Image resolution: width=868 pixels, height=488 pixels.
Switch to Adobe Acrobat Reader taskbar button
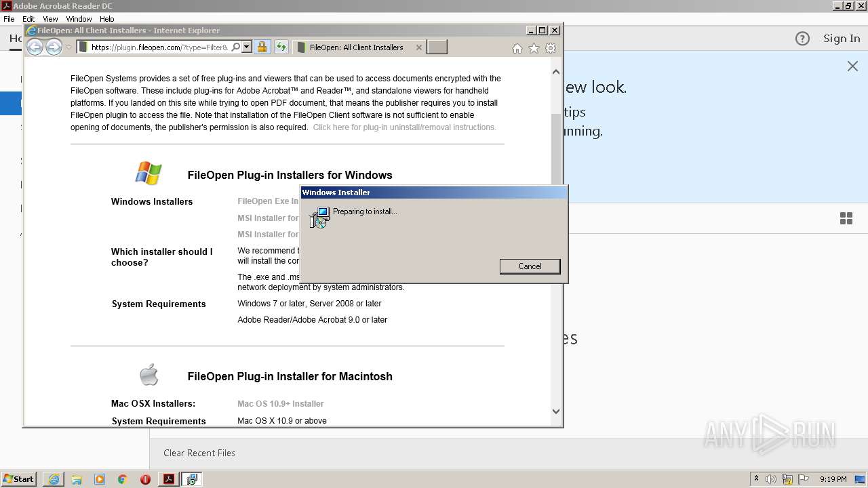pyautogui.click(x=169, y=479)
